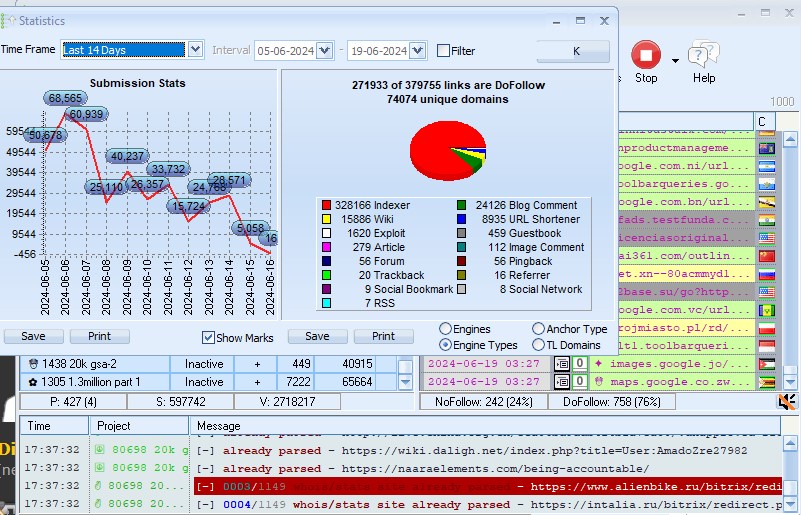Viewport: 801px width, 515px height.
Task: Click the URL list scroll-up arrow
Action: (x=790, y=138)
